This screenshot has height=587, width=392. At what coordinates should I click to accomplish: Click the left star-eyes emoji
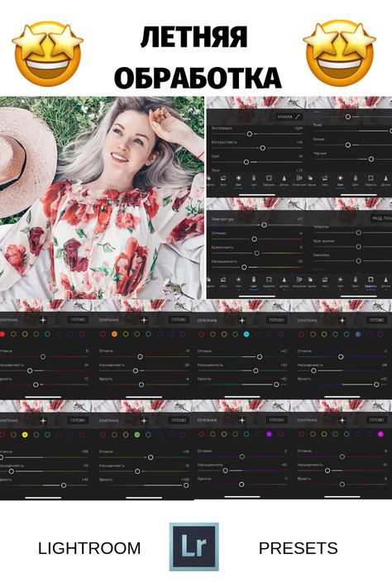pyautogui.click(x=47, y=54)
